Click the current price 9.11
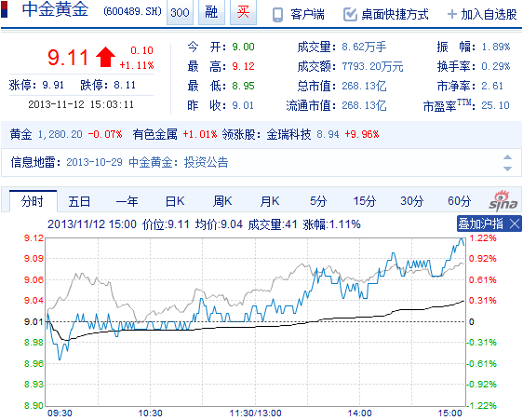523x420 pixels. point(68,57)
